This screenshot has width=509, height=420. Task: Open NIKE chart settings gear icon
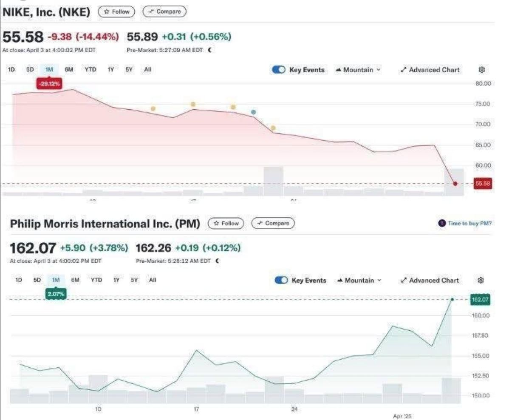click(x=482, y=70)
